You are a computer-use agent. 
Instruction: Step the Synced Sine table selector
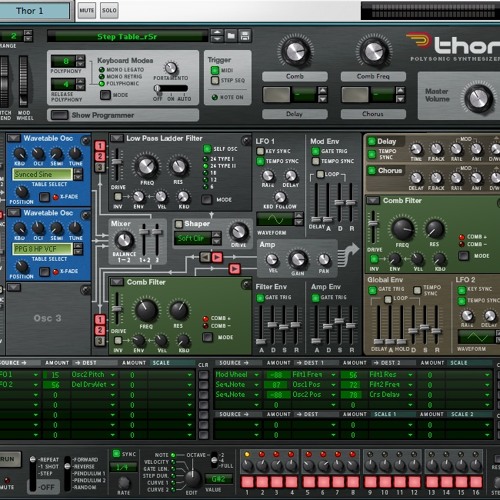(78, 174)
